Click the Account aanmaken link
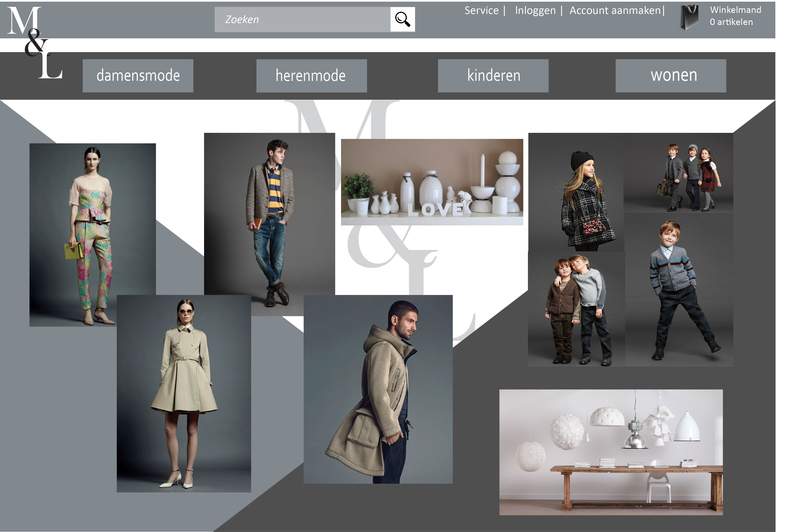Viewport: 812px width, 532px height. (615, 10)
